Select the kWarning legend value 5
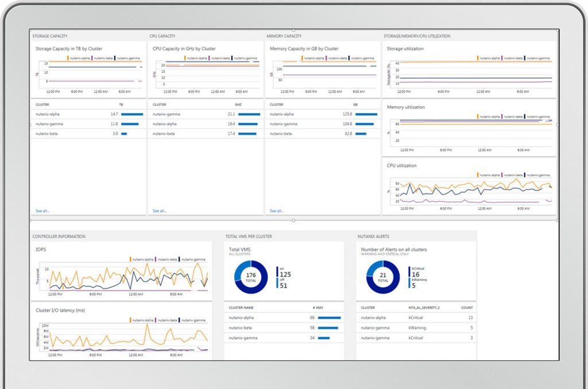 413,286
